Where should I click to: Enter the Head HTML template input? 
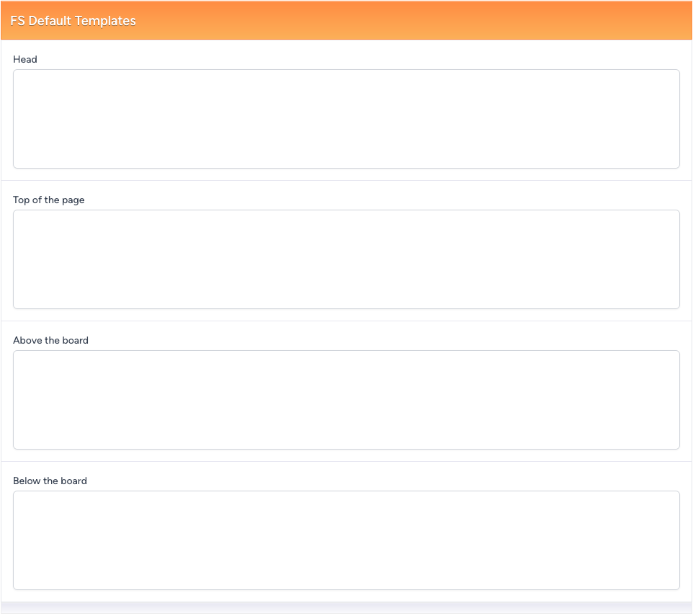[x=346, y=119]
